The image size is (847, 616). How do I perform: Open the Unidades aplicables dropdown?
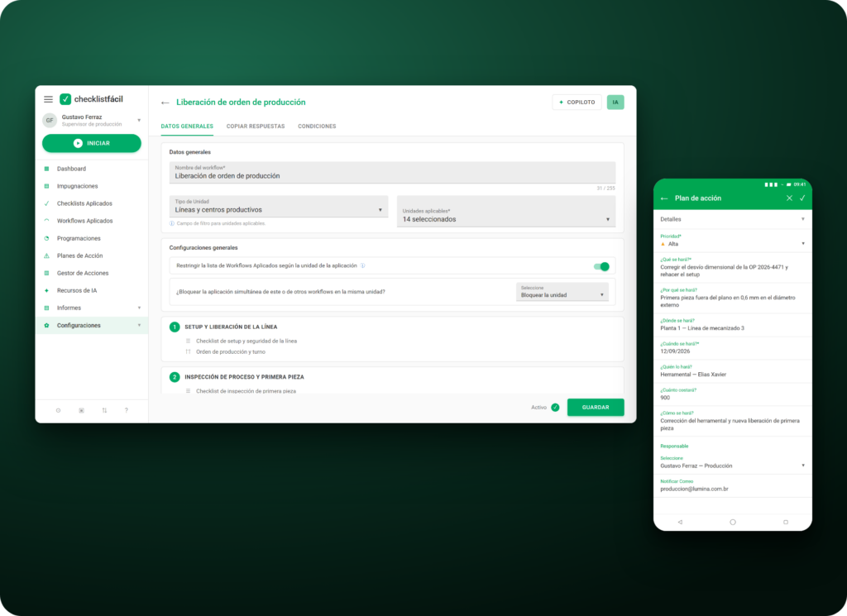pyautogui.click(x=506, y=211)
